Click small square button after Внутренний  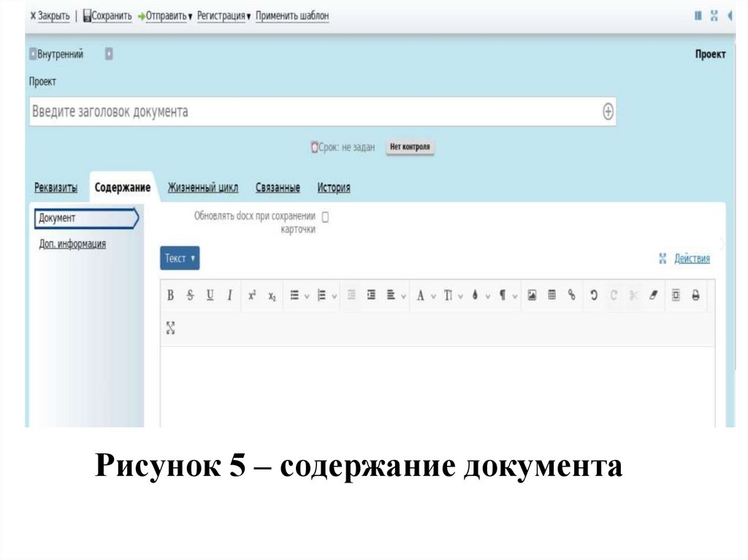[x=109, y=54]
